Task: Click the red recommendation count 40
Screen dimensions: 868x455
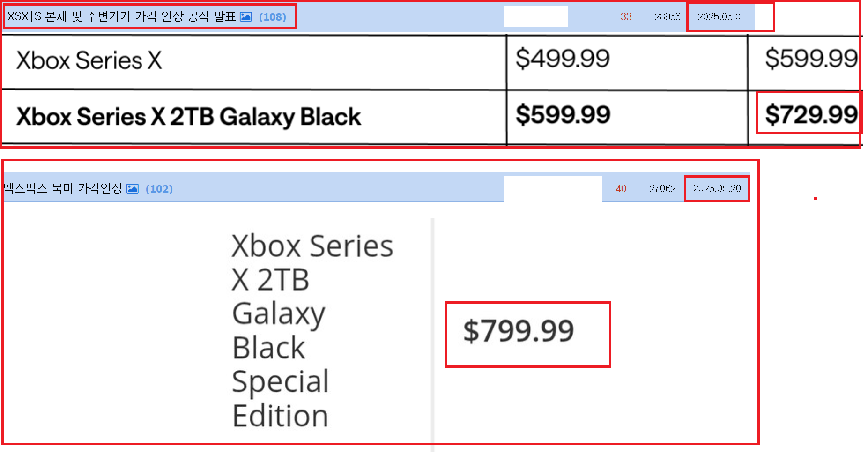Action: pos(621,188)
